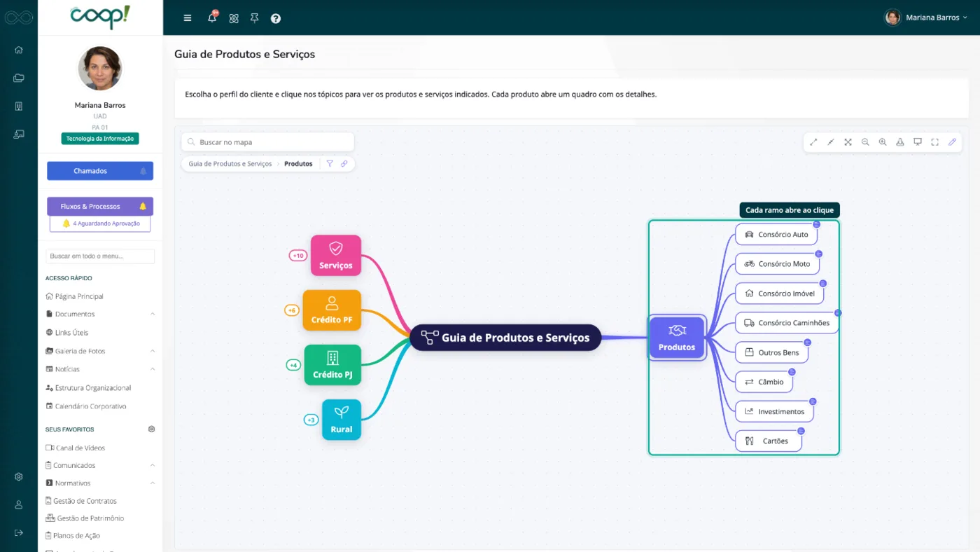This screenshot has width=980, height=552.
Task: Open notifications bell with 9+ badge
Action: pos(212,18)
